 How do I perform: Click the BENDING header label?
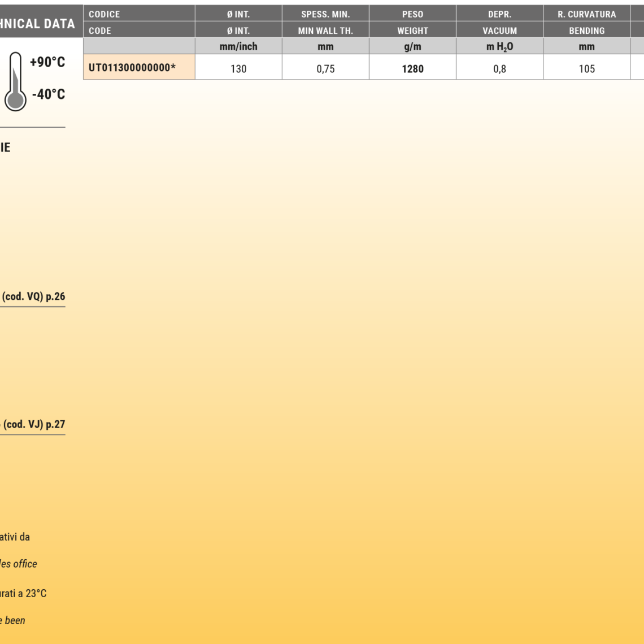(x=586, y=31)
